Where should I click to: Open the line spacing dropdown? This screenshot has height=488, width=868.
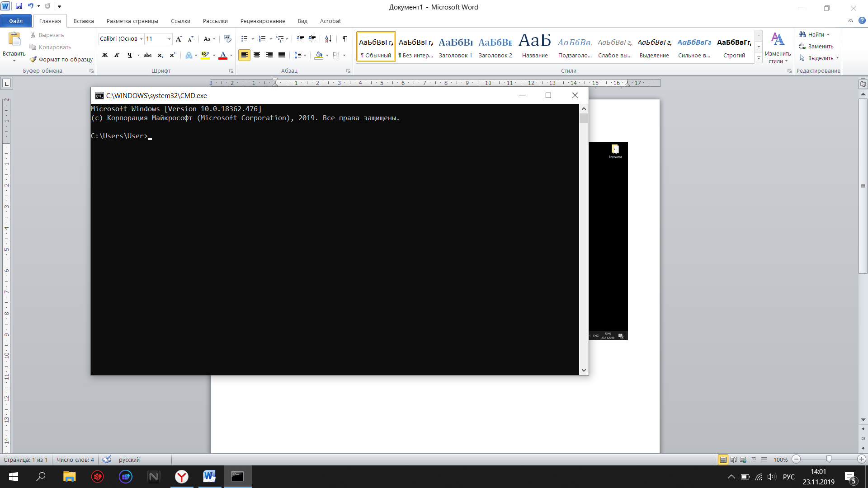click(300, 55)
